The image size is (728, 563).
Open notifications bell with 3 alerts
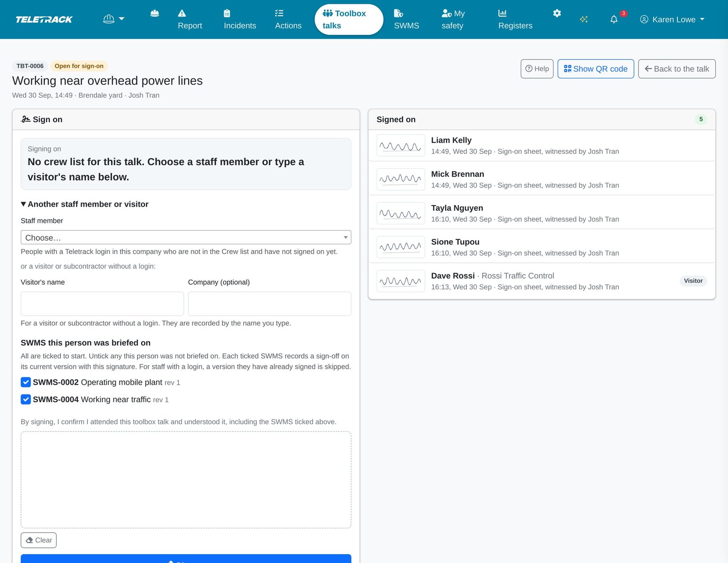click(614, 19)
